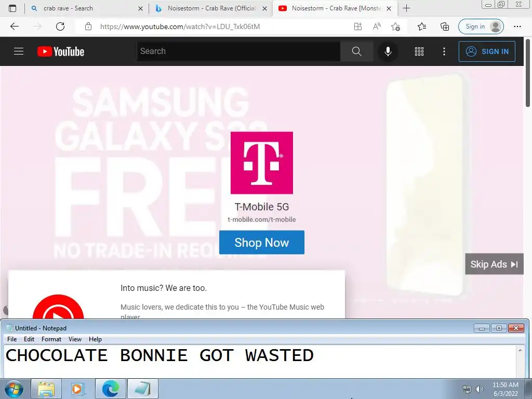
Task: Skip the ad with Skip Ads
Action: pos(494,264)
